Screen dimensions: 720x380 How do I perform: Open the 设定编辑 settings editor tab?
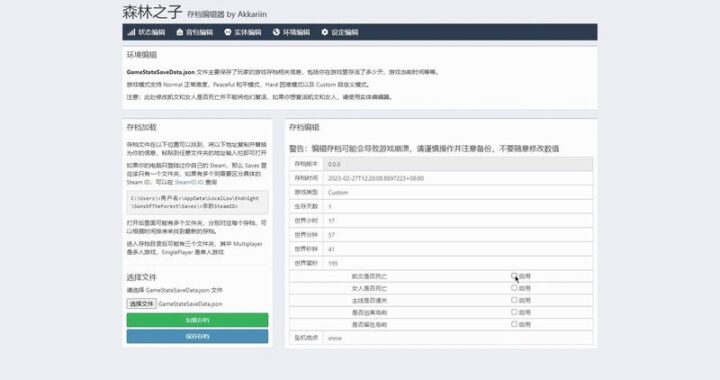click(340, 32)
